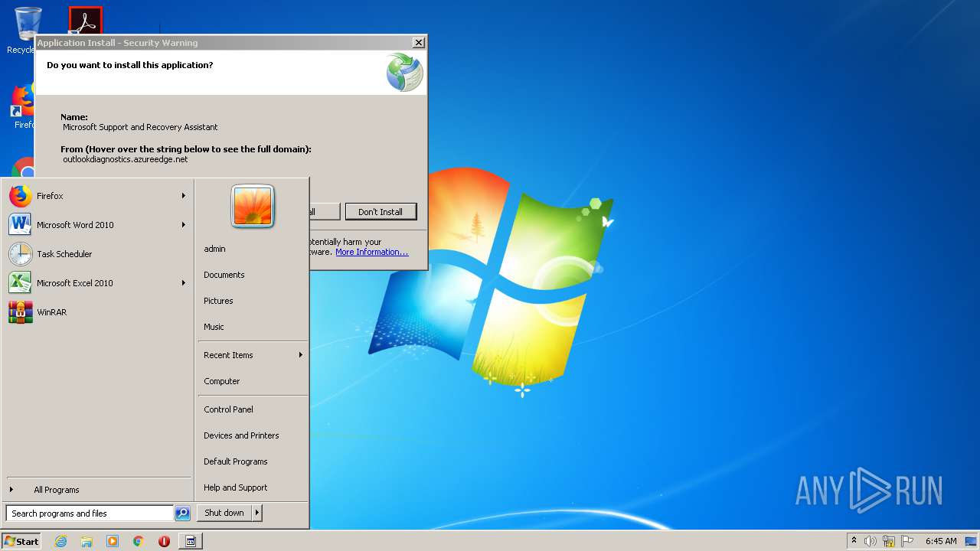Focus the Search programs and files box
980x551 pixels.
(90, 514)
